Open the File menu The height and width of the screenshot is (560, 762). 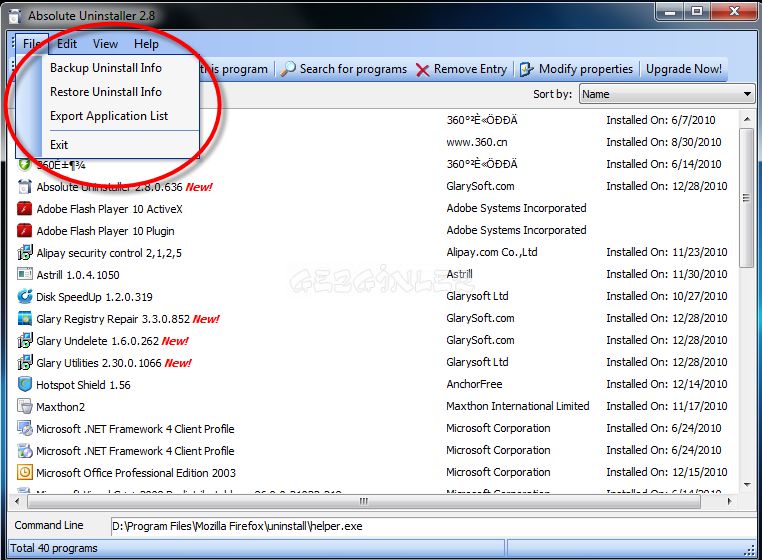point(32,44)
